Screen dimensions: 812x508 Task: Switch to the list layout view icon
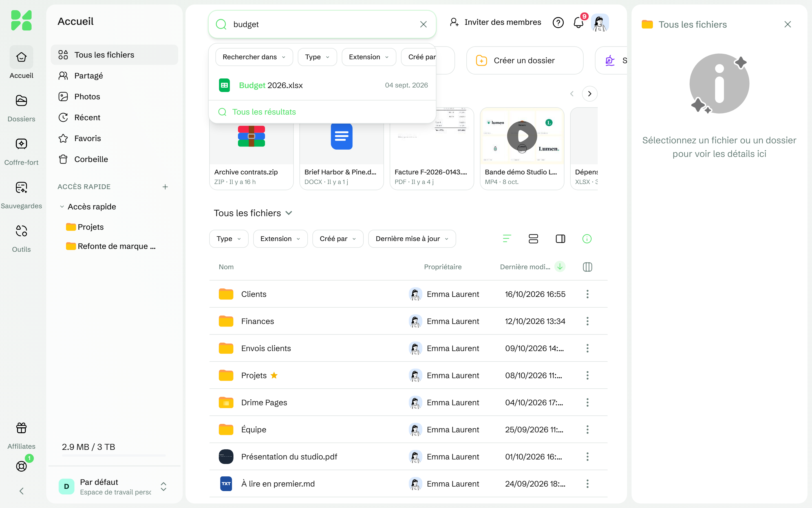click(533, 238)
